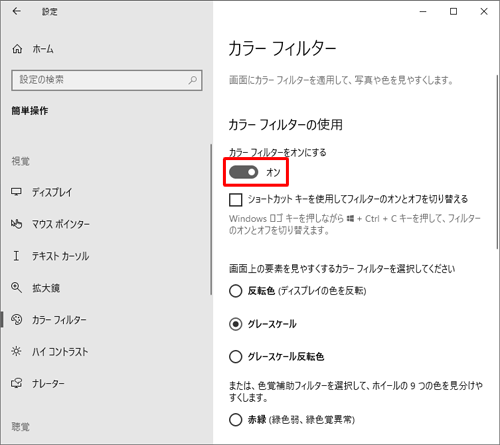Select the テキスト カーソル I-beam icon
The height and width of the screenshot is (445, 500).
point(16,256)
